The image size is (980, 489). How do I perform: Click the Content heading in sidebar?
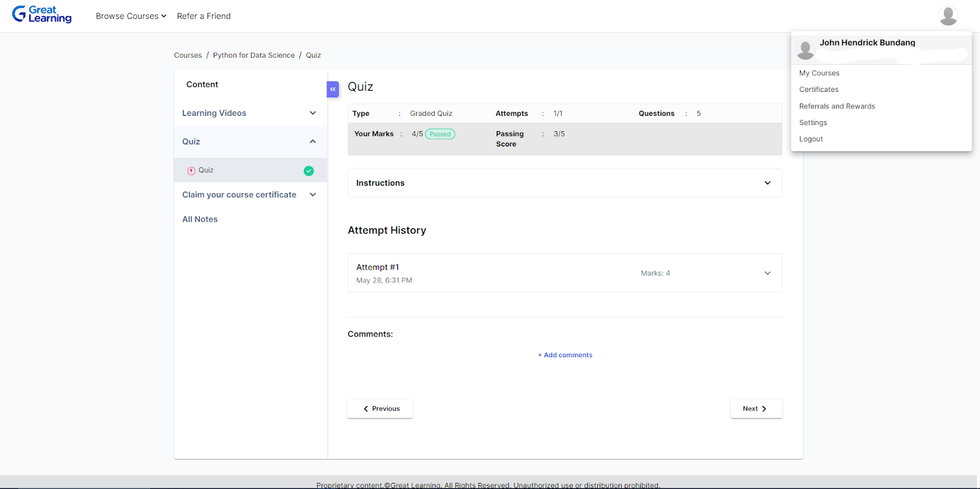click(202, 85)
